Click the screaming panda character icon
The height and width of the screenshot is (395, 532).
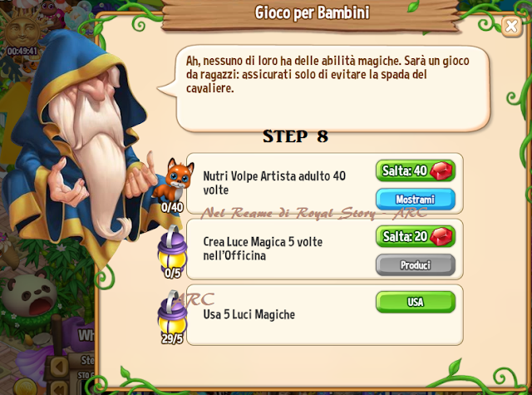click(31, 299)
